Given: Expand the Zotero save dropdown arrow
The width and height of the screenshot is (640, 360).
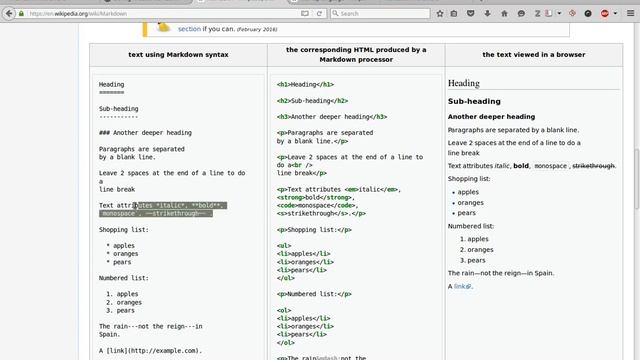Looking at the screenshot, I should [x=559, y=13].
